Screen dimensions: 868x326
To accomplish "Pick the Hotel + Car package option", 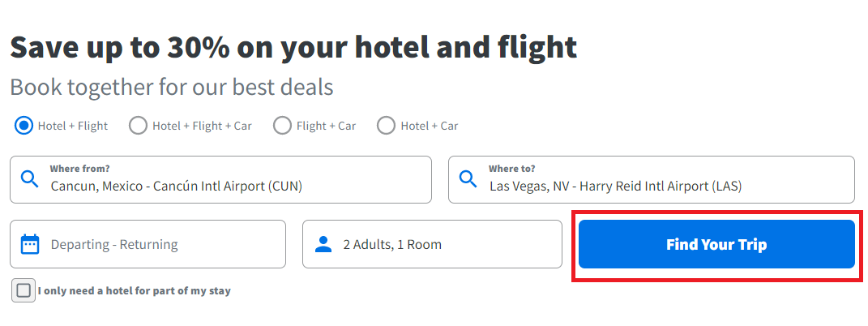I will coord(386,126).
